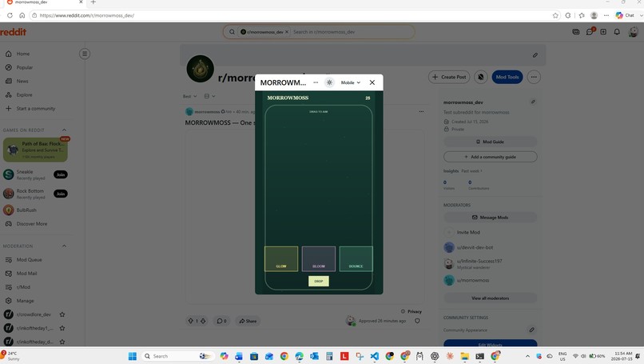Viewport: 644px width, 364px height.
Task: Open the Mod Guide
Action: tap(490, 142)
